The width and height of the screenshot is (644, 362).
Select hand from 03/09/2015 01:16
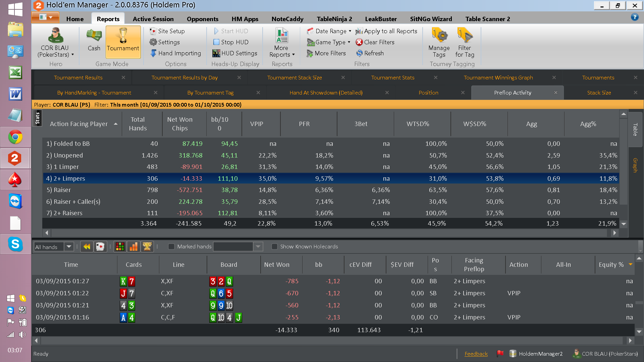333,317
